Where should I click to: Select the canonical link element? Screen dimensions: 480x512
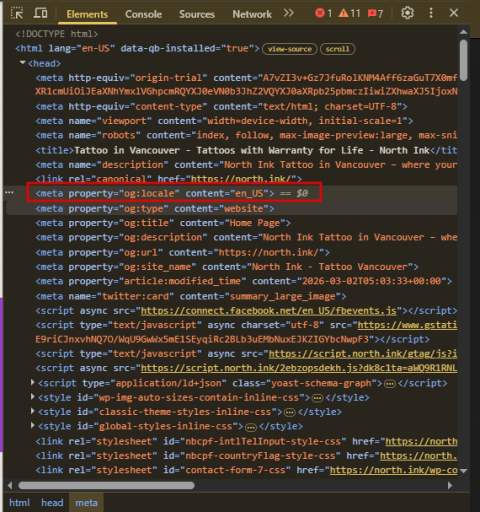[x=169, y=179]
